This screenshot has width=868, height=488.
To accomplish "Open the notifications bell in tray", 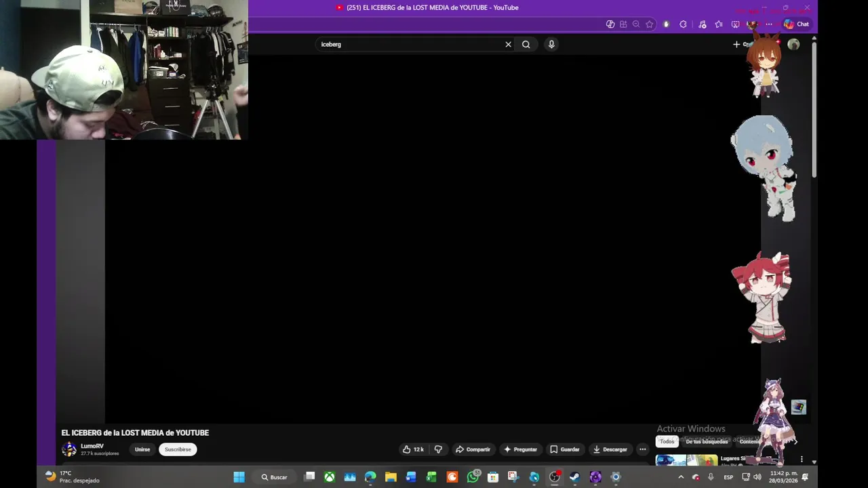I will point(806,477).
